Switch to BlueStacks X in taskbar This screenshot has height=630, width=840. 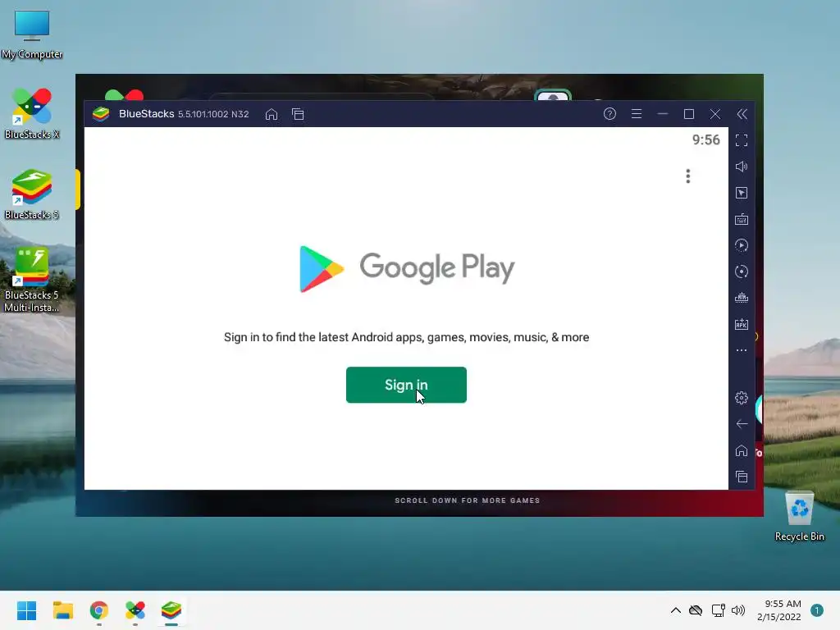[x=135, y=610]
